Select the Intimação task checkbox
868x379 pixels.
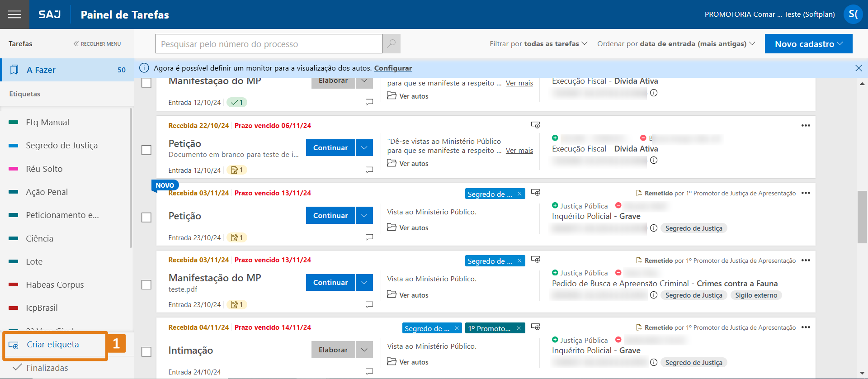pos(146,351)
